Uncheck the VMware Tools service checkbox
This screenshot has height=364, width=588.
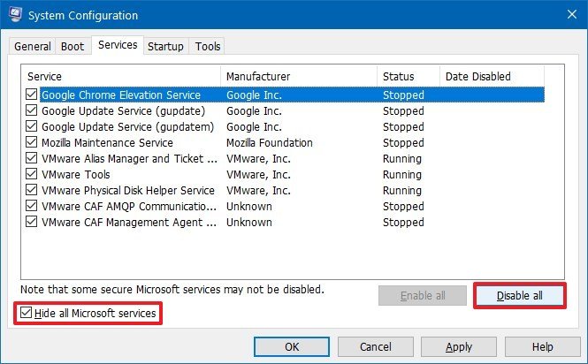[32, 175]
